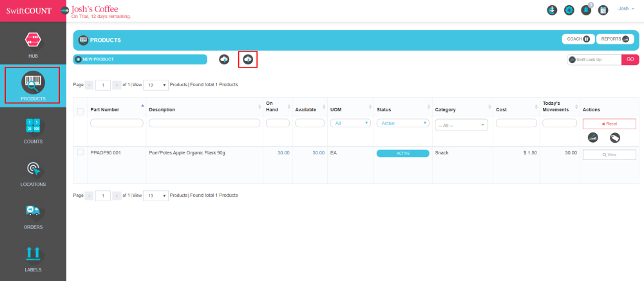Image resolution: width=644 pixels, height=281 pixels.
Task: Open the UOM filter dropdown showing All
Action: (350, 123)
